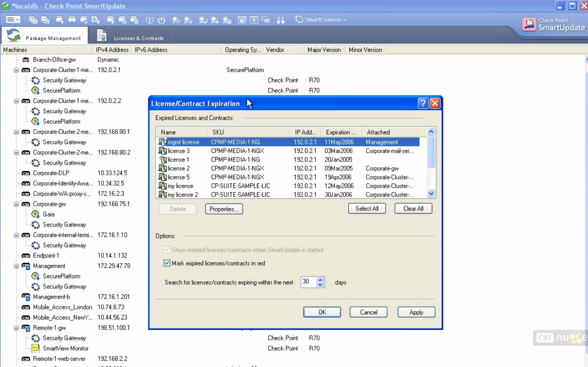Click the power/reboot toolbar icon

coord(162,20)
